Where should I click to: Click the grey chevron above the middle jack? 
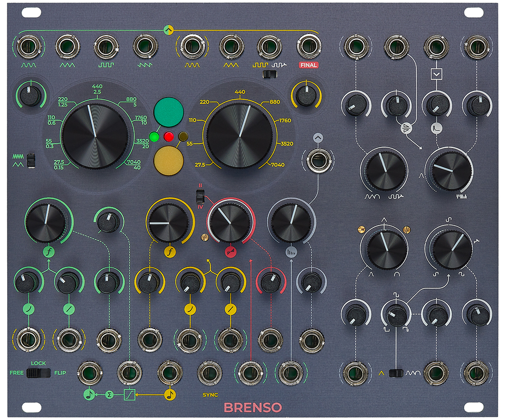[318, 139]
